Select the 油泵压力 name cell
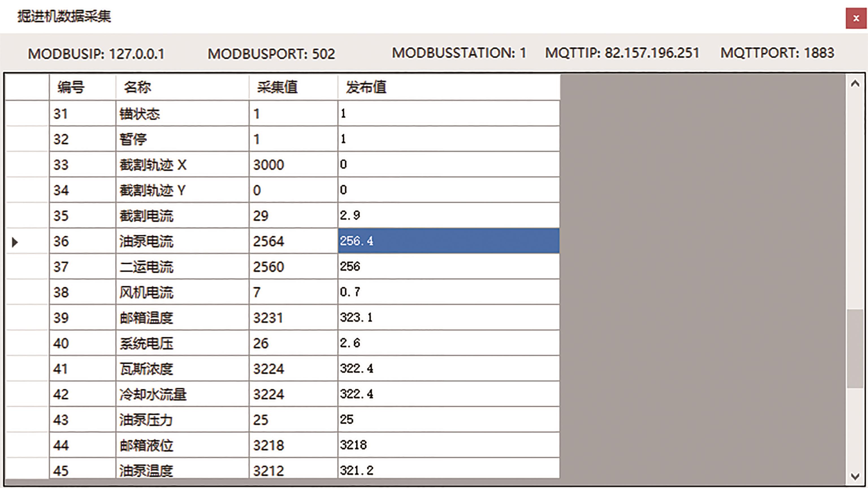868x488 pixels. pyautogui.click(x=182, y=420)
